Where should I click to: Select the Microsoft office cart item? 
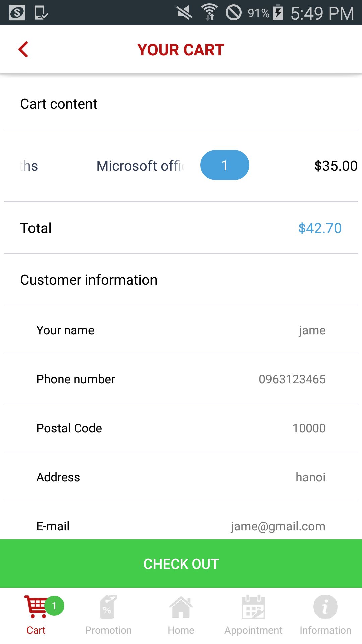(140, 166)
